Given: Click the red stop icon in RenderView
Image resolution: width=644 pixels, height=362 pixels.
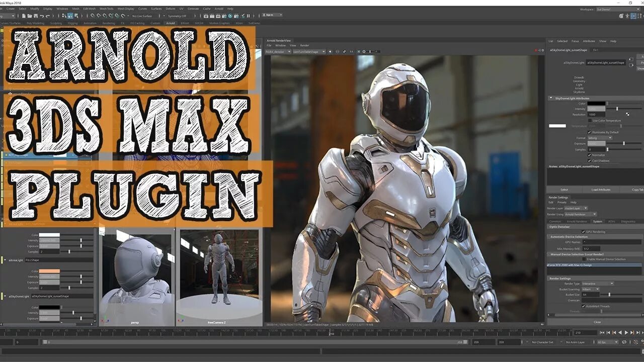Looking at the screenshot, I should click(x=536, y=50).
